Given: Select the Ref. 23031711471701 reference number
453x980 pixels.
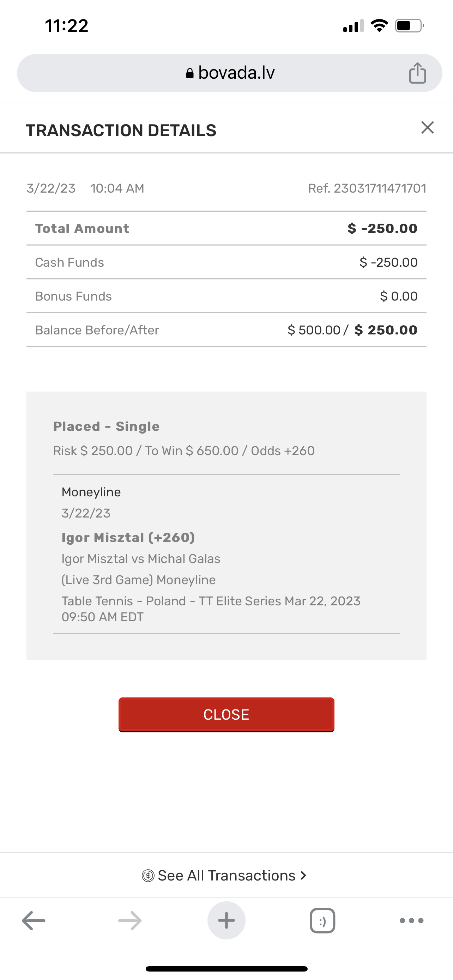Looking at the screenshot, I should tap(367, 188).
